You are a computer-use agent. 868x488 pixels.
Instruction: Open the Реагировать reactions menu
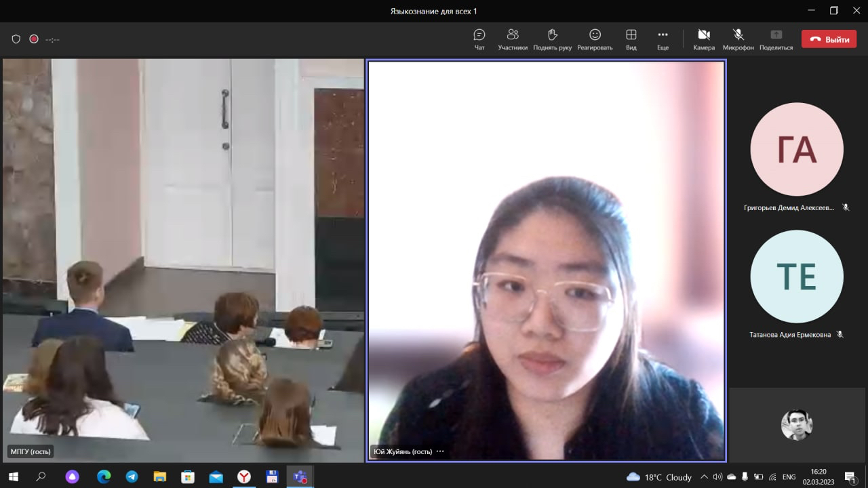pos(595,39)
